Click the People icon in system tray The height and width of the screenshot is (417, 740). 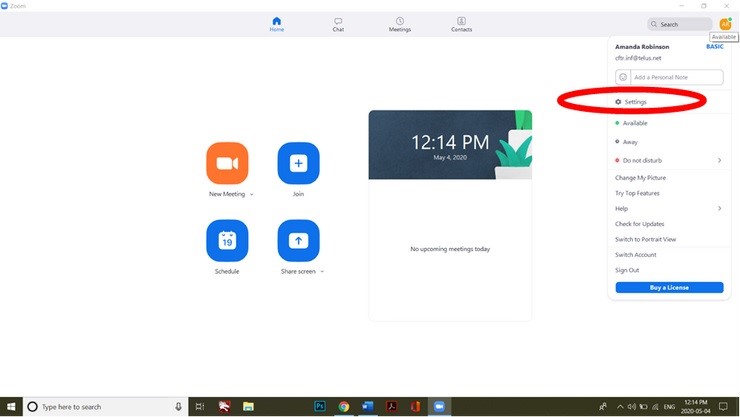[x=603, y=407]
